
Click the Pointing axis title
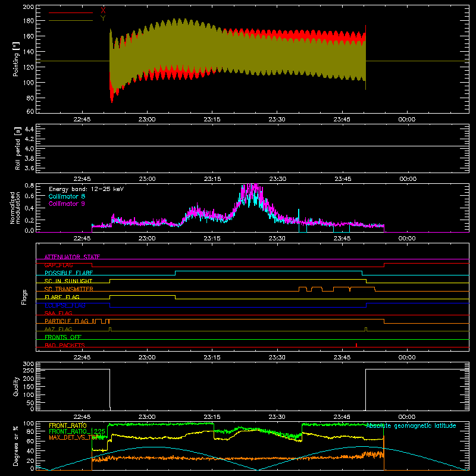[16, 59]
